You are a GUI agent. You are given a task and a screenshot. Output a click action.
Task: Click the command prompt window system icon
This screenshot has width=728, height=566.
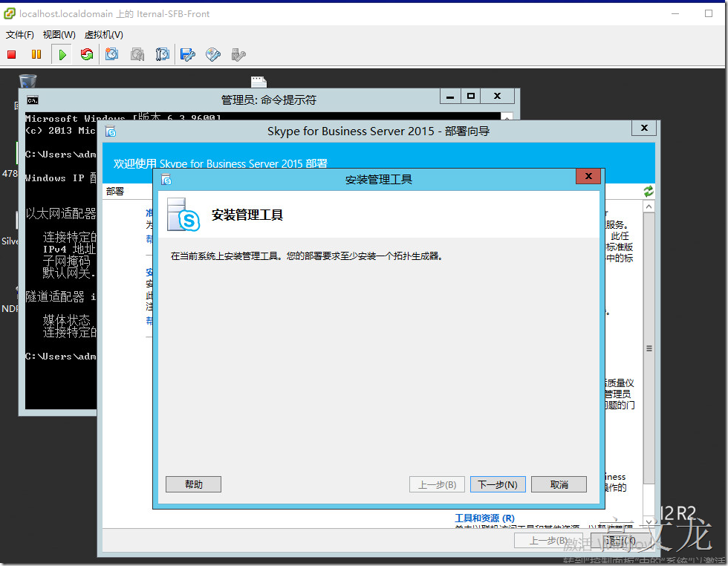pyautogui.click(x=33, y=100)
